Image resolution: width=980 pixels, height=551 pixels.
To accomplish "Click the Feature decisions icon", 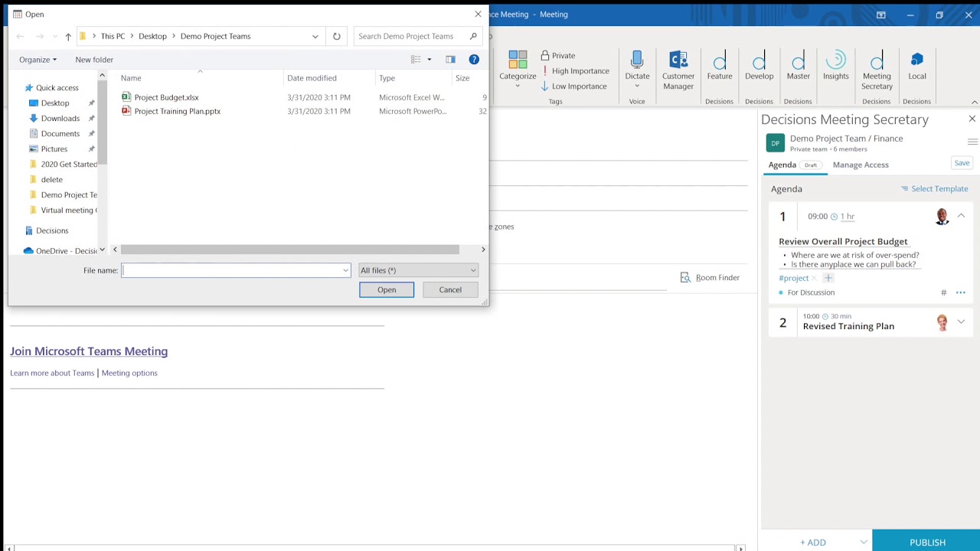I will [x=720, y=61].
